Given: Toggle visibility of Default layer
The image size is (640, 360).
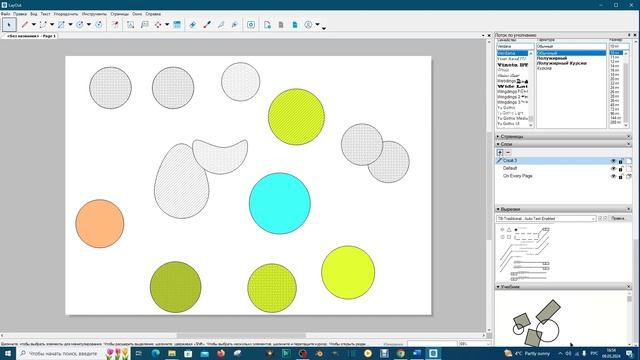Looking at the screenshot, I should (613, 168).
